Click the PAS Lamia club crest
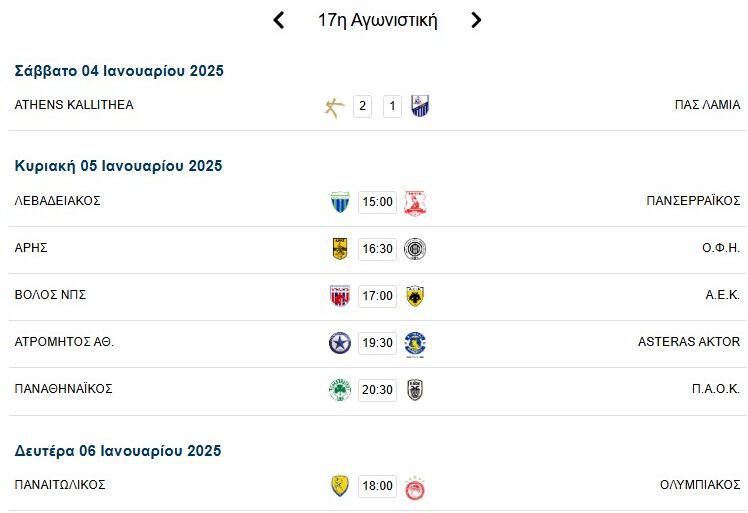Screen dimensions: 748x513 [x=420, y=106]
